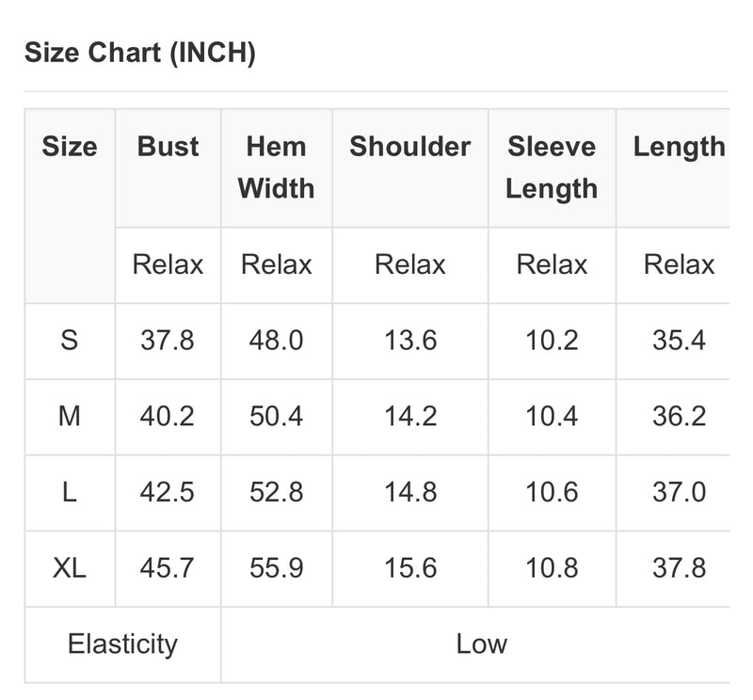Select the Bust column header
753x700 pixels.
[x=168, y=147]
